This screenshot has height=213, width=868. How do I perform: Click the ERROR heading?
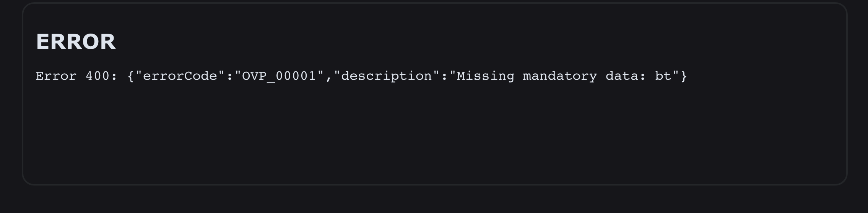click(75, 42)
